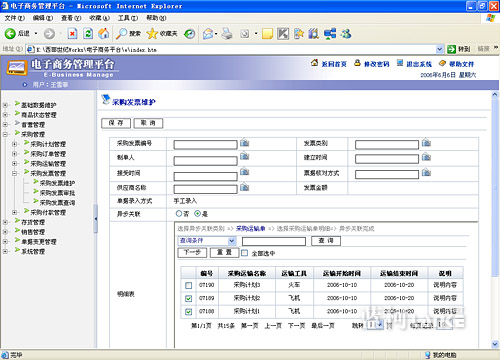
Task: Click the green Go (转到) arrow icon
Action: (x=451, y=49)
